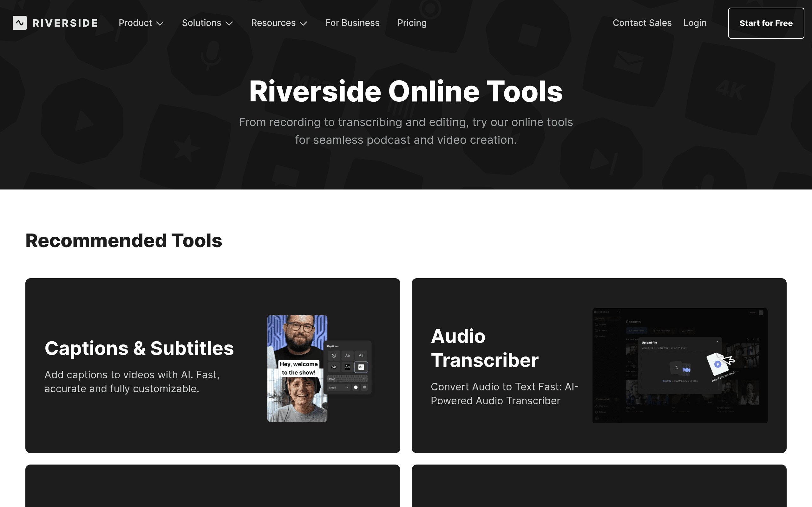Select the plain white text caption style
The image size is (812, 507).
tap(348, 356)
